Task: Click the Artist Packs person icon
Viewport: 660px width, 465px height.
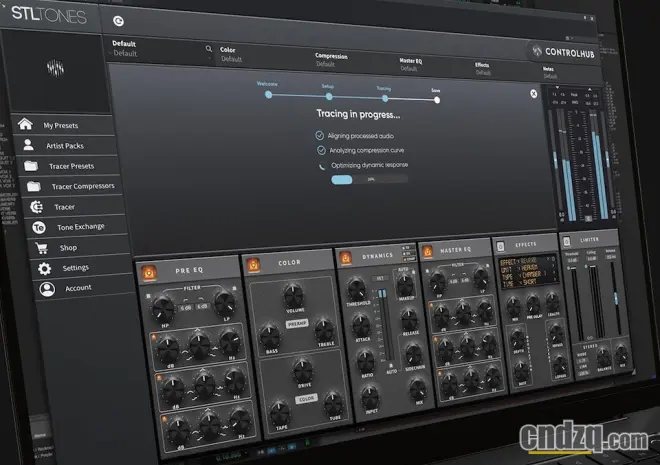Action: coord(27,145)
